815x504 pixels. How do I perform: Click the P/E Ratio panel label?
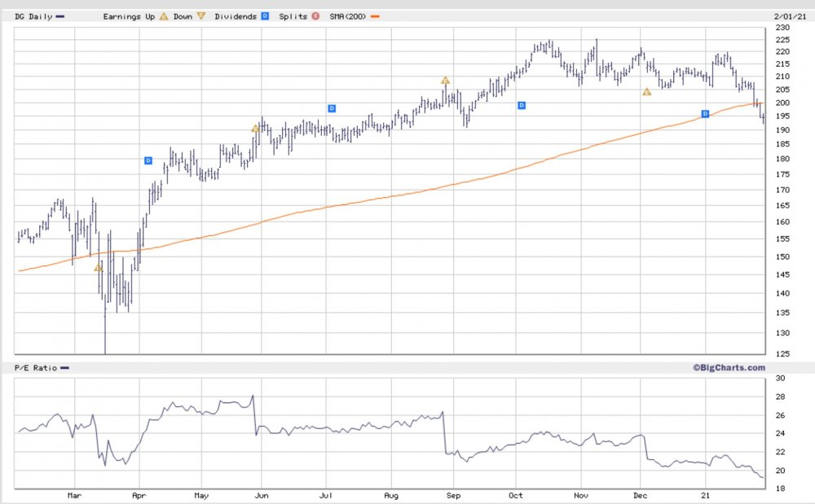(x=36, y=368)
